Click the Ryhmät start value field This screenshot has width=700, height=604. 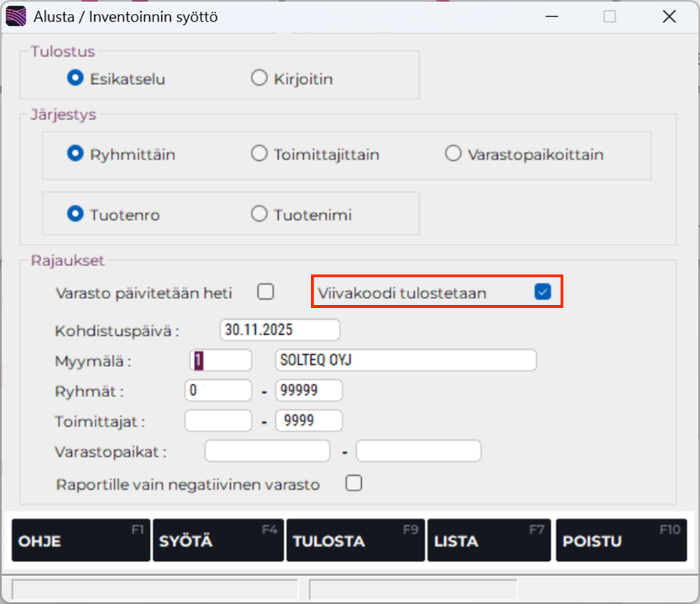point(218,391)
